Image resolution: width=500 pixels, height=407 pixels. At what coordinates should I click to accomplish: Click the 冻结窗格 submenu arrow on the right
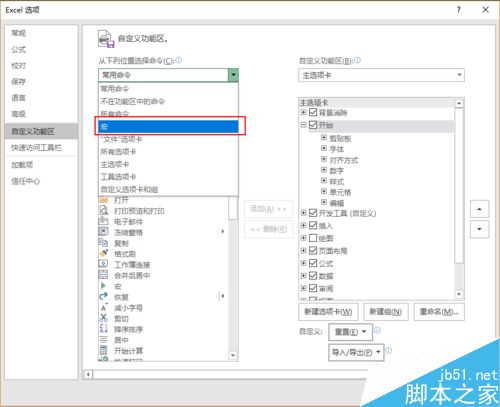(222, 231)
